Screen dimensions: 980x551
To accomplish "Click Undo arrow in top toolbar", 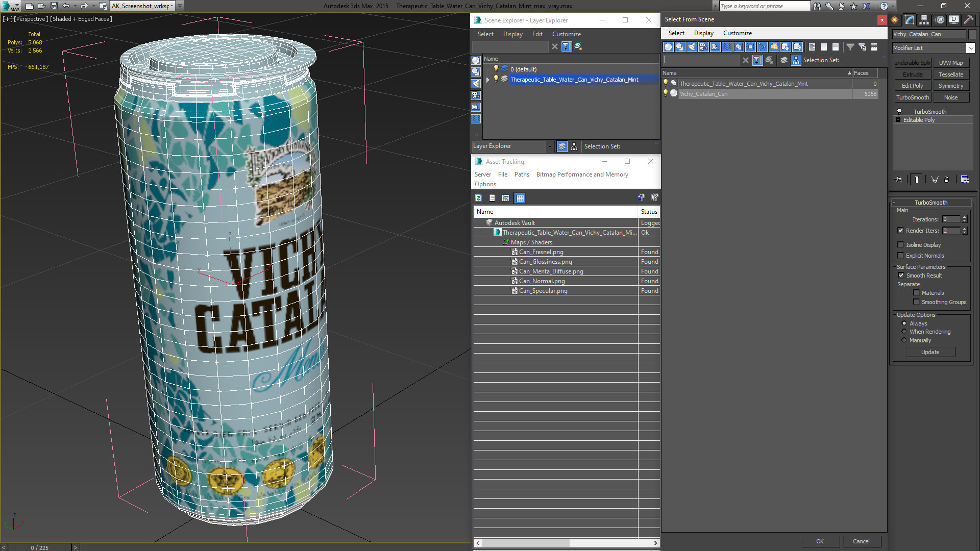I will click(66, 6).
